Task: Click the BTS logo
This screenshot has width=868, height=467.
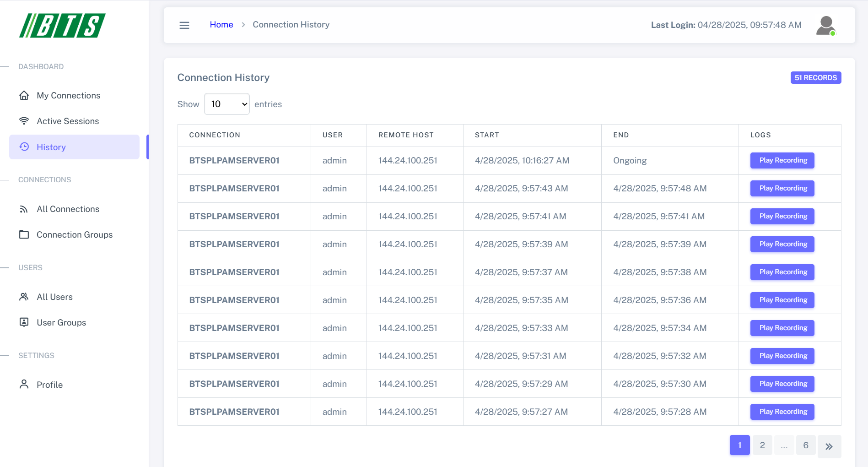Action: click(62, 26)
